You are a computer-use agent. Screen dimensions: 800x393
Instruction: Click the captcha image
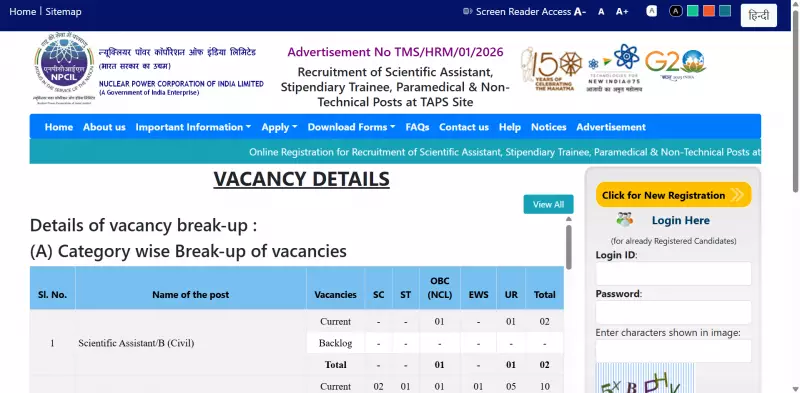click(645, 378)
